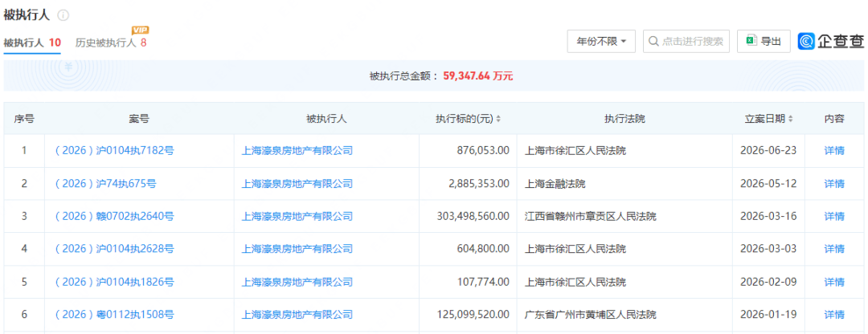Open the 年份不限 dropdown
This screenshot has width=868, height=334.
click(602, 42)
